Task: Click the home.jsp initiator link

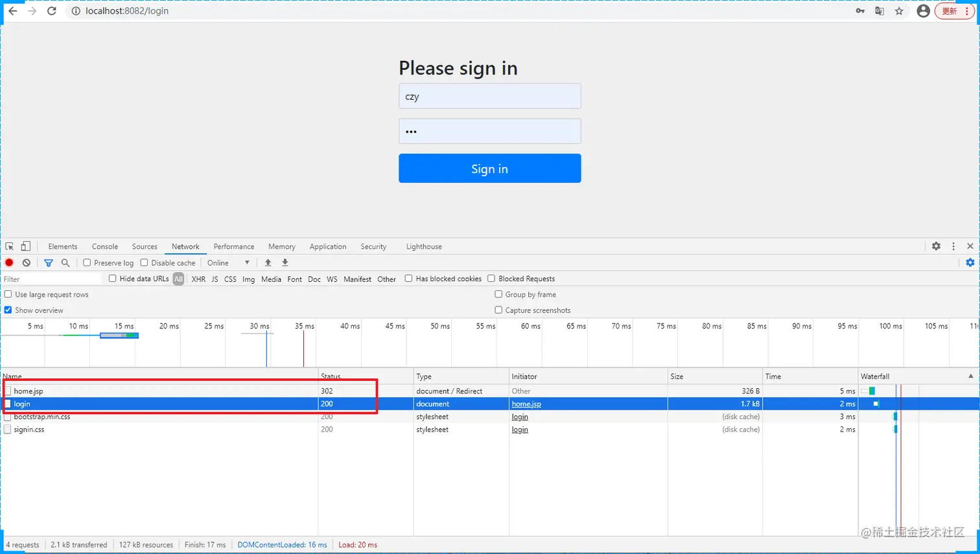Action: point(526,404)
